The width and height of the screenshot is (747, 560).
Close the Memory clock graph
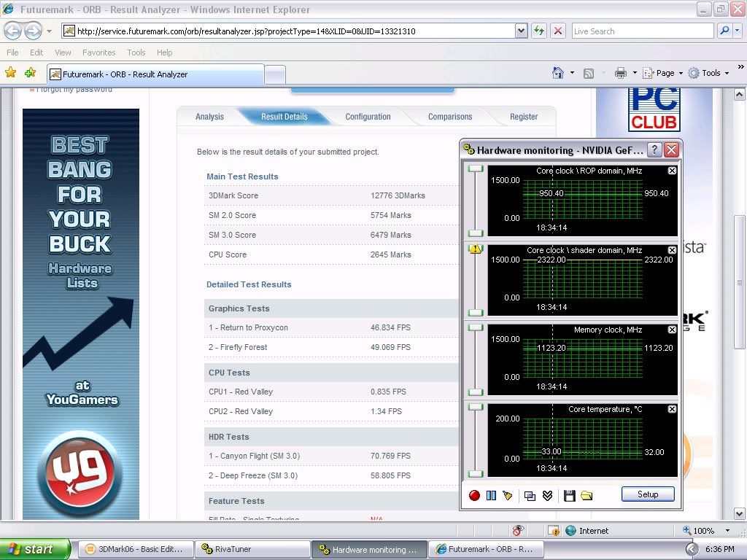click(x=672, y=330)
